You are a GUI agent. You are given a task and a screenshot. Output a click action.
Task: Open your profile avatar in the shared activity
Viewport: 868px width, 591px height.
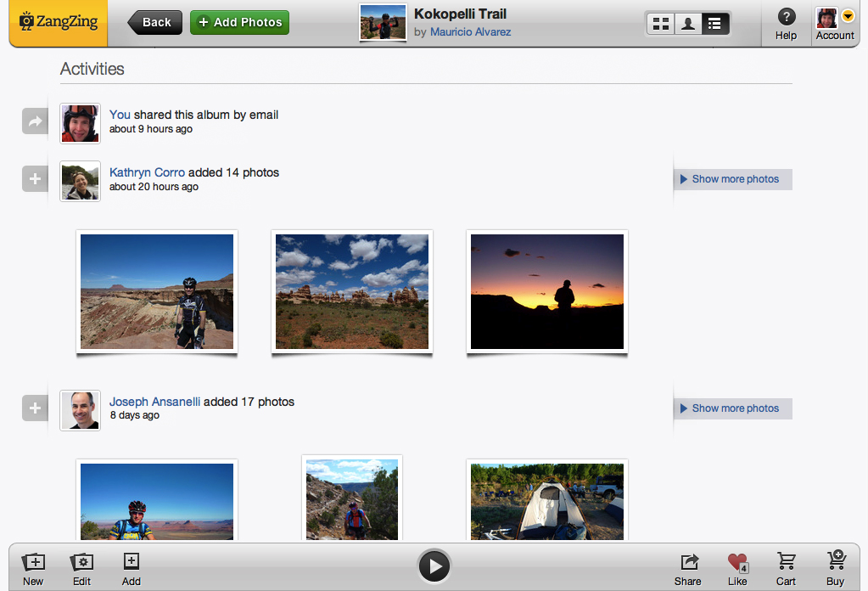pos(81,123)
